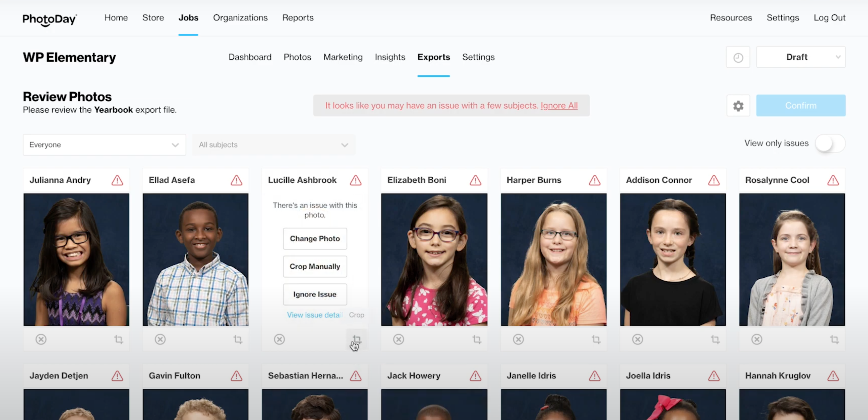Open export settings via gear icon

tap(738, 106)
